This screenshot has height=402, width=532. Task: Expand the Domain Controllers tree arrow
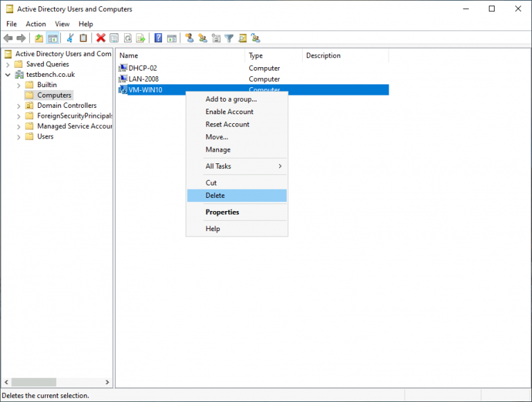click(19, 106)
